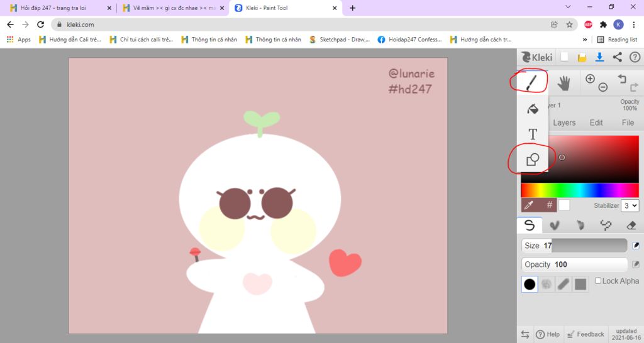Image resolution: width=644 pixels, height=343 pixels.
Task: Open the Chrome extensions puzzle icon
Action: pos(603,24)
